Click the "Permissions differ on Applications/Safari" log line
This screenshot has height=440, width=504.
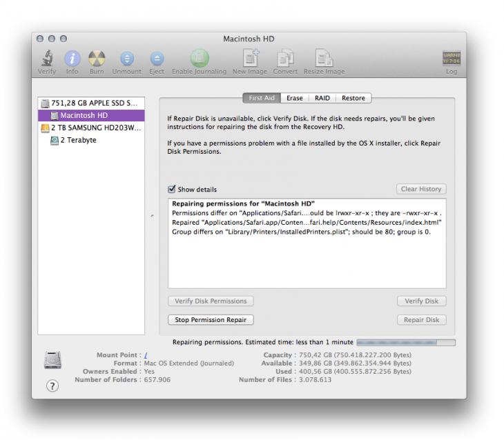coord(307,213)
